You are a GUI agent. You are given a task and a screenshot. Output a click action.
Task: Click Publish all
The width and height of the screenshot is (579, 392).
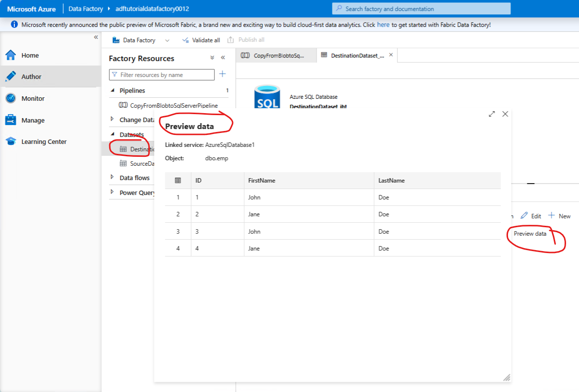point(246,40)
